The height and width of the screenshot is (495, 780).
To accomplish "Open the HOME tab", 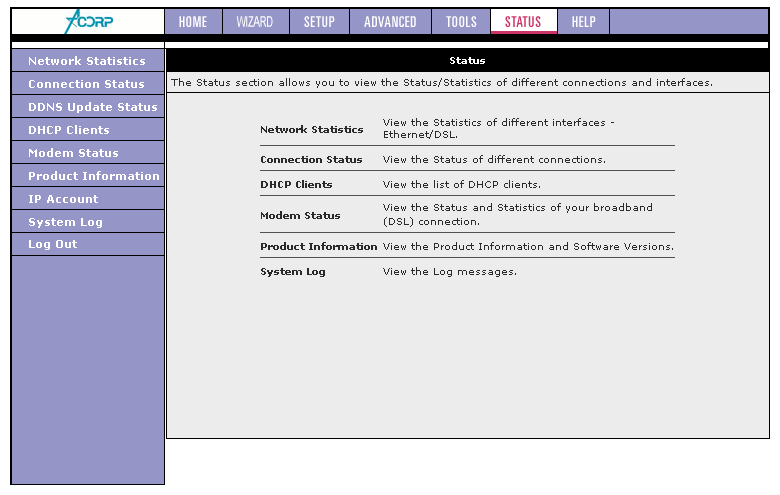I will click(x=193, y=22).
